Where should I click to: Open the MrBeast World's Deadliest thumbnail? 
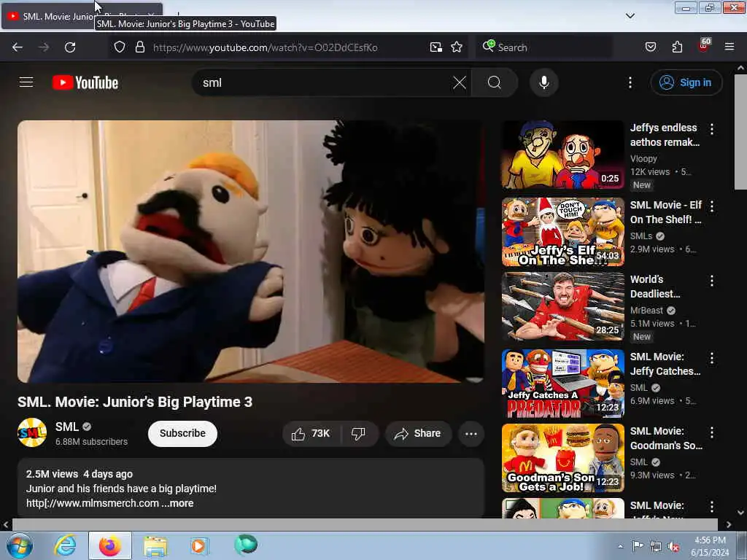563,306
